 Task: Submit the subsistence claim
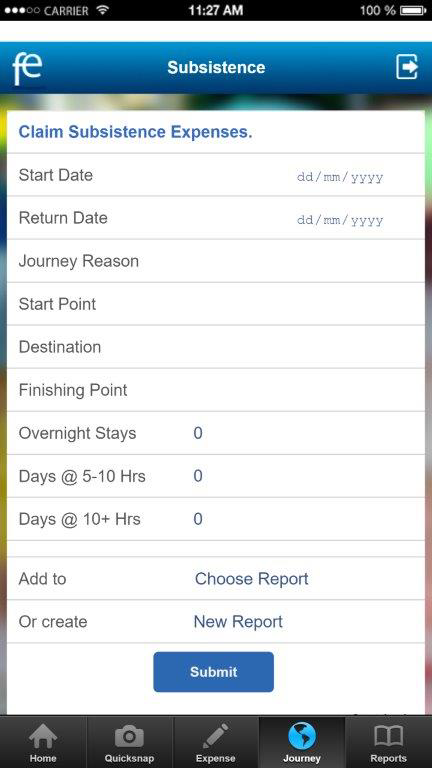click(x=214, y=672)
